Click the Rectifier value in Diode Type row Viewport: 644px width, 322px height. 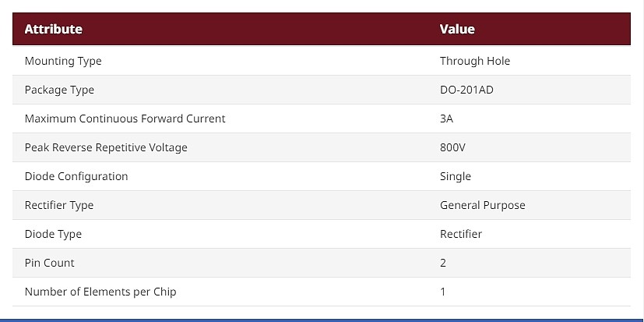point(461,234)
